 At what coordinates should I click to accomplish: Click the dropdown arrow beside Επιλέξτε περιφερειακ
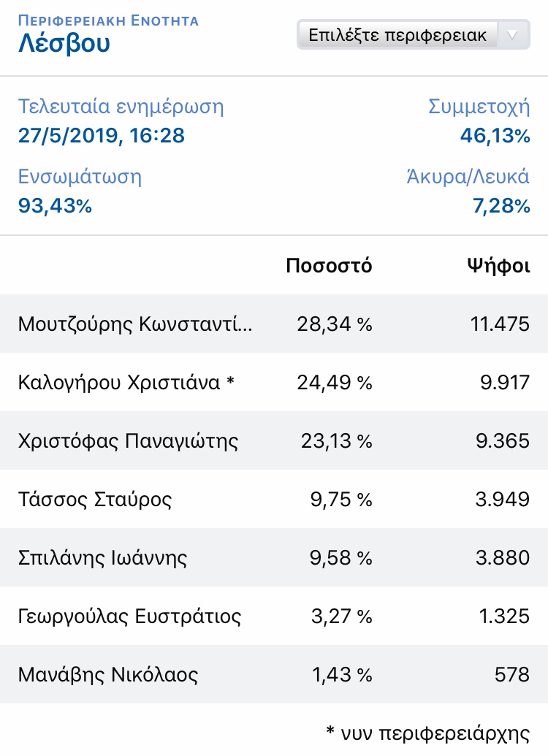point(513,35)
